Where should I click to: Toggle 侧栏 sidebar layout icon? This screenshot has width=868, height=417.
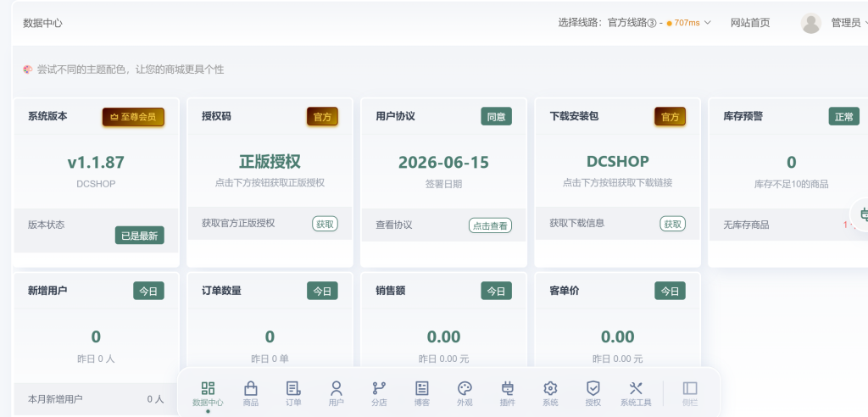pos(690,394)
